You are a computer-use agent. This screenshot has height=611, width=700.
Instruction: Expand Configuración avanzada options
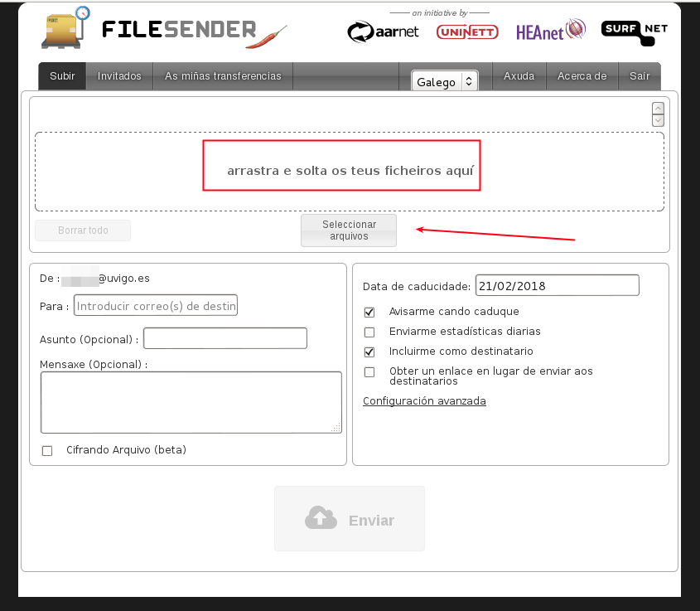pyautogui.click(x=424, y=401)
